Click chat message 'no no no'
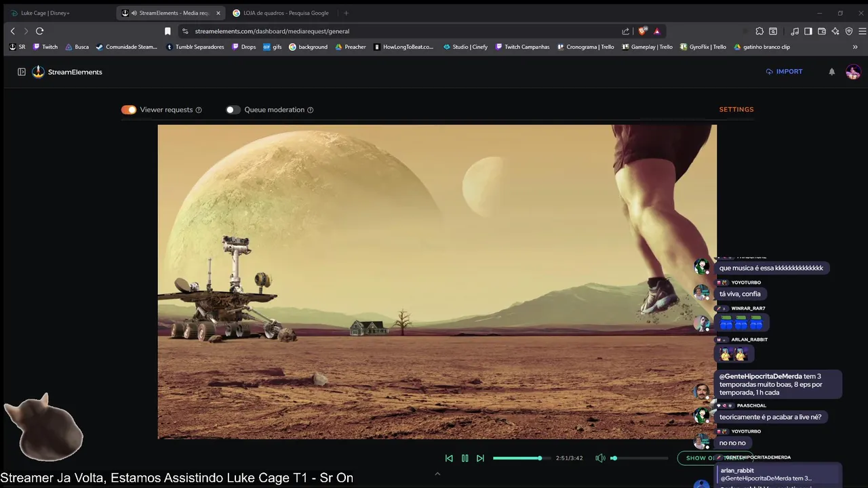Image resolution: width=868 pixels, height=488 pixels. [x=732, y=443]
